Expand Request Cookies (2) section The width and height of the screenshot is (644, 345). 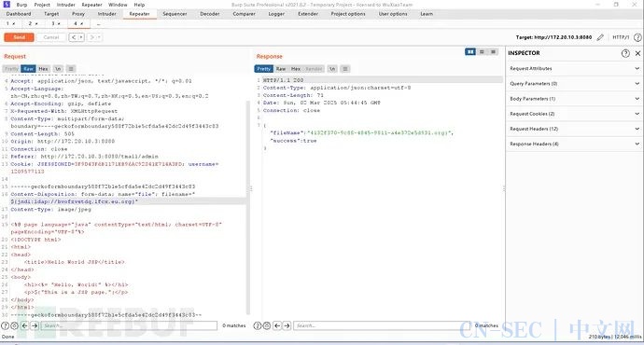point(575,114)
